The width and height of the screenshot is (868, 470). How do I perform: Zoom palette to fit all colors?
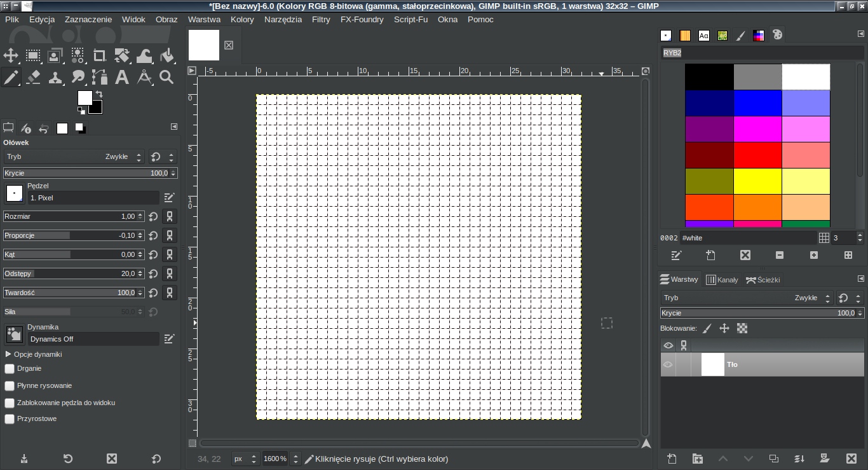coord(848,255)
